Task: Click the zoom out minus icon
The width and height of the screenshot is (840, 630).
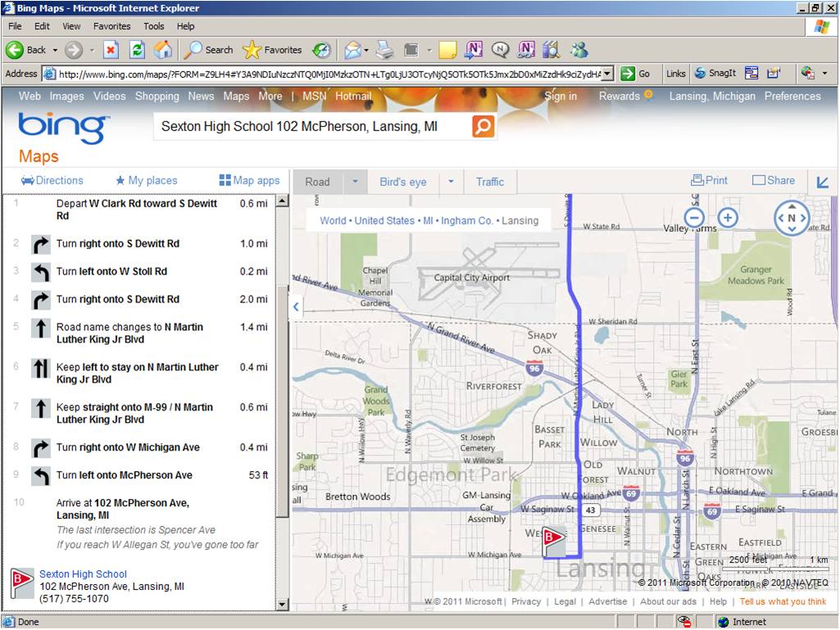Action: (x=694, y=217)
